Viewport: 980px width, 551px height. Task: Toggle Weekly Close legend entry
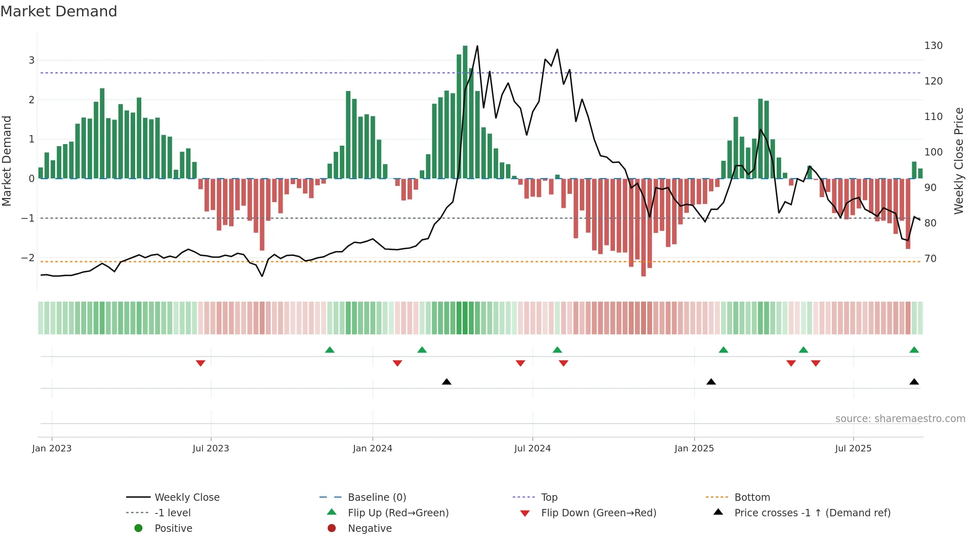coord(173,497)
